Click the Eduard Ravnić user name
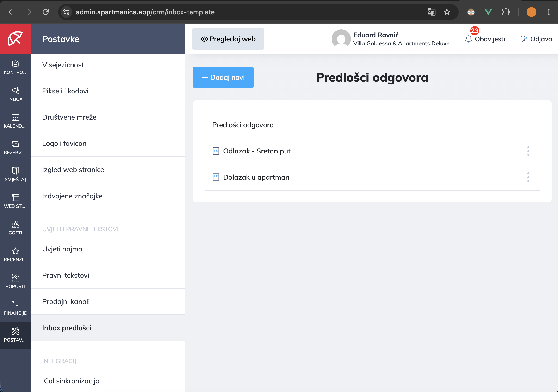Image resolution: width=558 pixels, height=392 pixels. [x=376, y=35]
